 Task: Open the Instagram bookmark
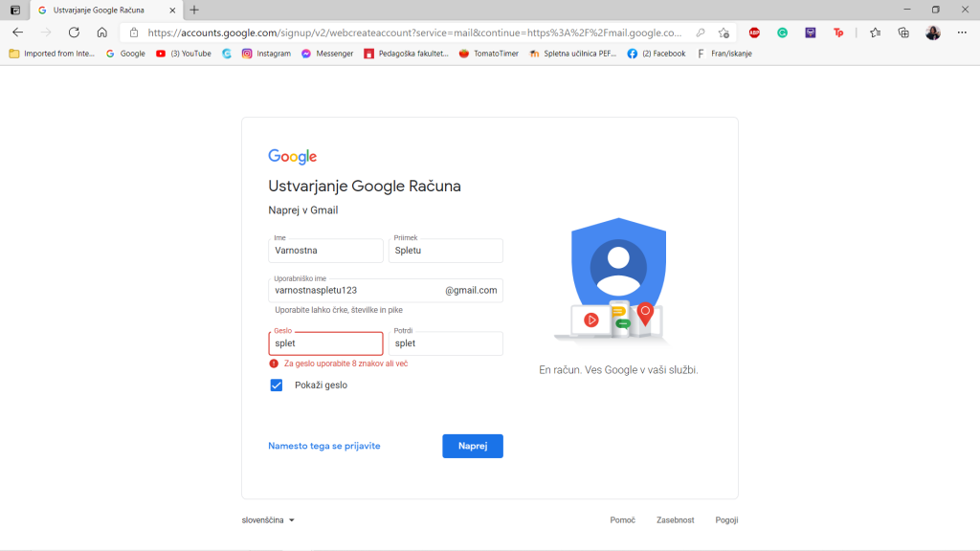click(x=266, y=54)
